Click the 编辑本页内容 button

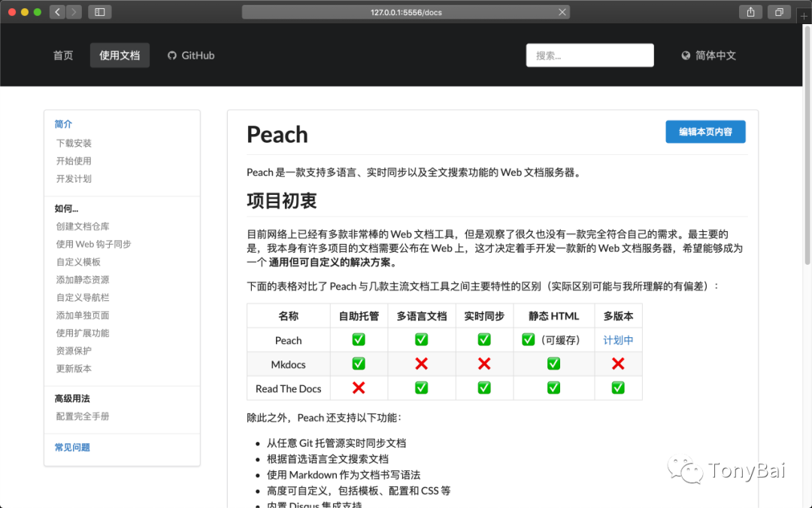tap(705, 131)
